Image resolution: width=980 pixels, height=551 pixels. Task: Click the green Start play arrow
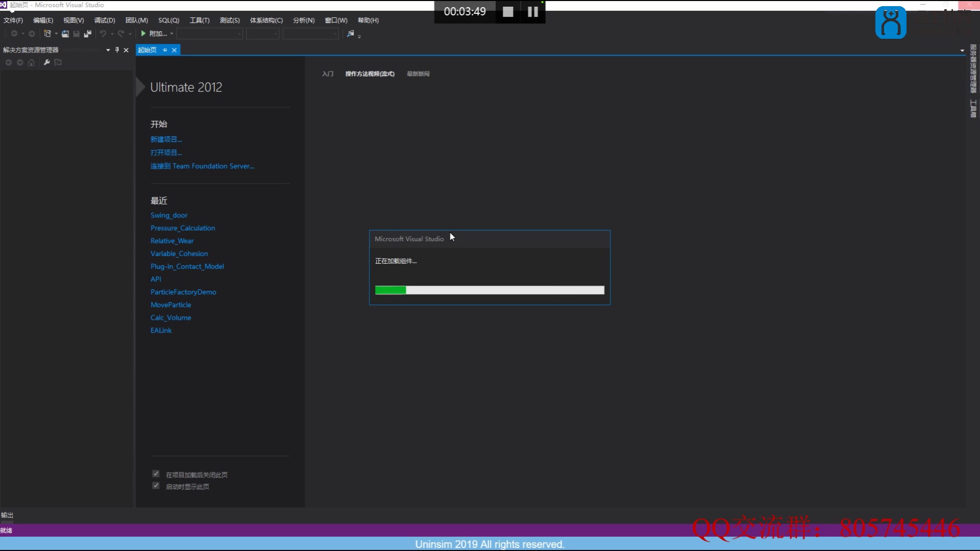[x=143, y=34]
